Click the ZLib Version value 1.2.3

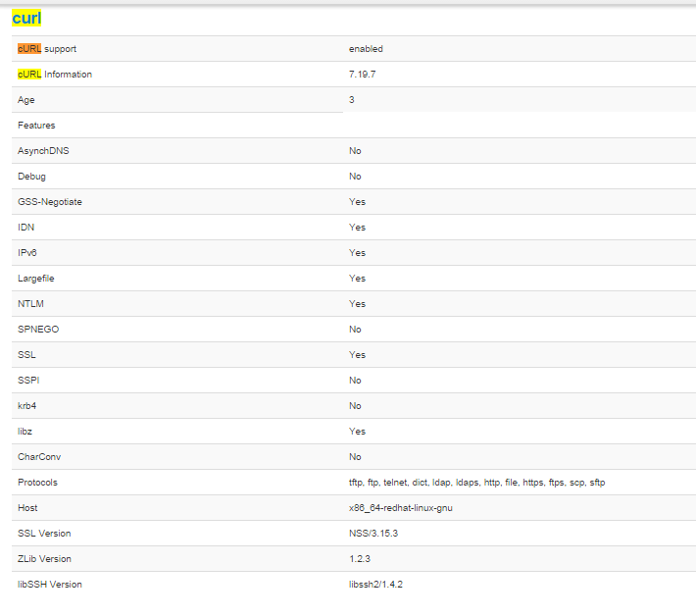click(359, 559)
